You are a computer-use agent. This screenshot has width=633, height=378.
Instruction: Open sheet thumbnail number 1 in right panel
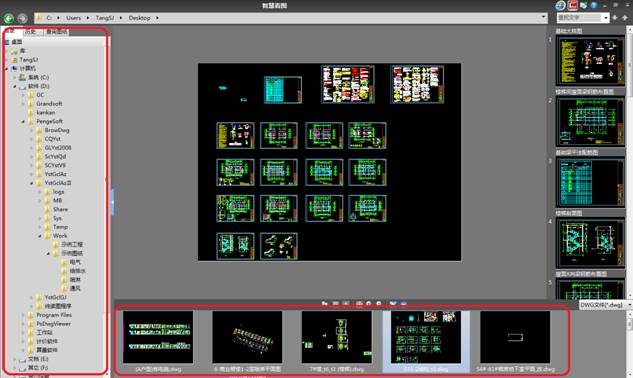coord(590,61)
